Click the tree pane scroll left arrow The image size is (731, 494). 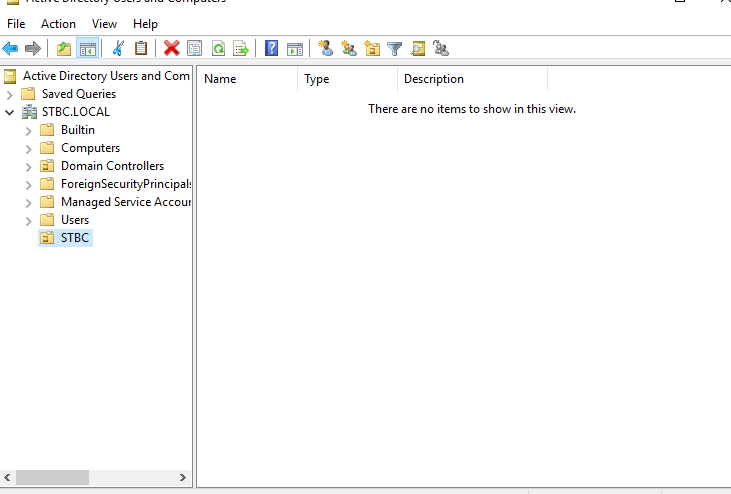7,477
